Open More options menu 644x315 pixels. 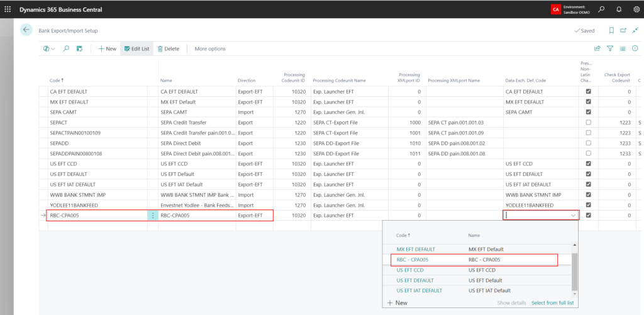pyautogui.click(x=210, y=48)
